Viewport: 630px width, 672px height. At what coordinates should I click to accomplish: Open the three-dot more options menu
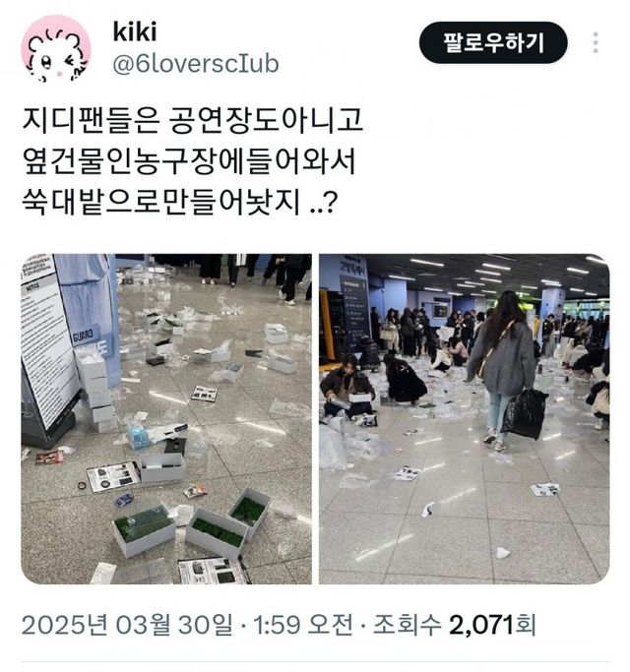click(x=596, y=42)
